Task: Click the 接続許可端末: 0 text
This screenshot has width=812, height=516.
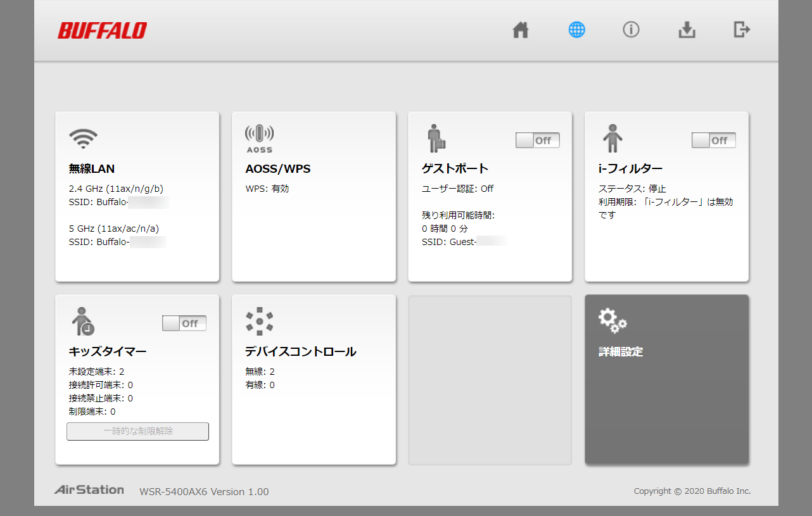Action: tap(101, 385)
